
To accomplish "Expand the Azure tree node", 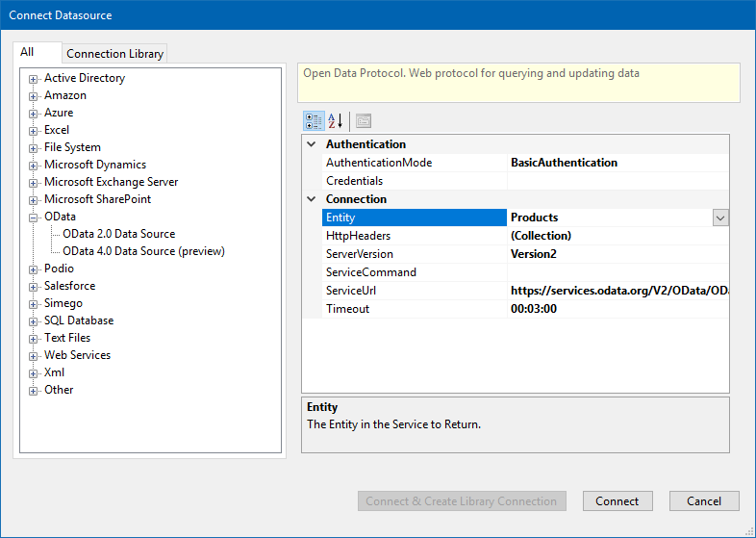I will pos(33,114).
